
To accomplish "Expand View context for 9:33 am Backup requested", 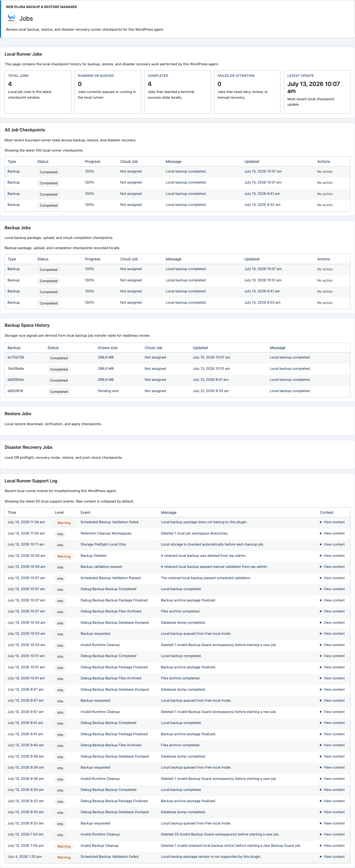I will coord(332,823).
